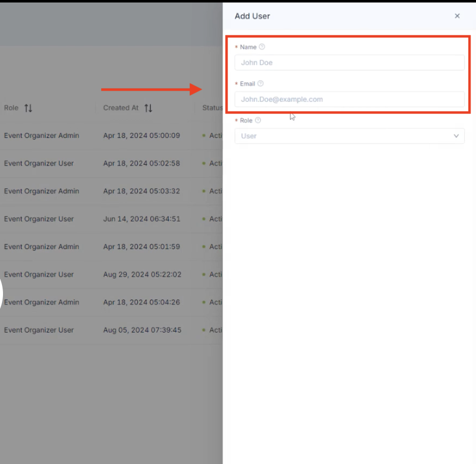The image size is (476, 464).
Task: Click the help icon beside Email label
Action: [260, 84]
